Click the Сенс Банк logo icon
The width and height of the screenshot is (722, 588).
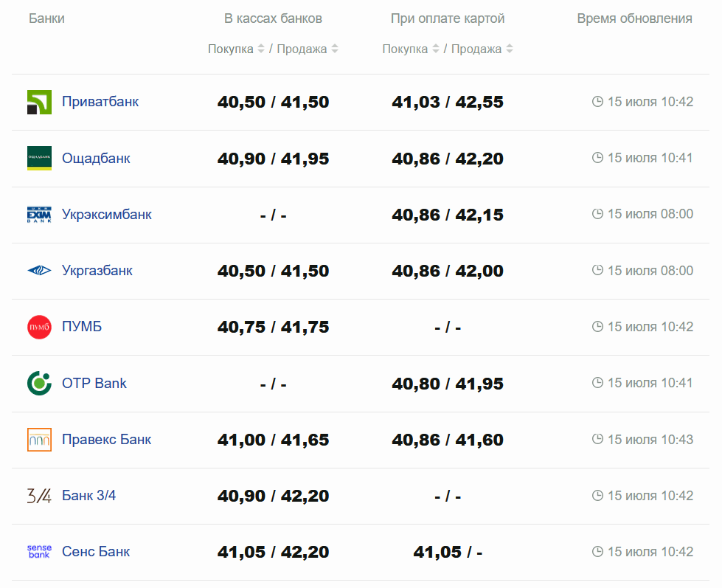[x=39, y=552]
